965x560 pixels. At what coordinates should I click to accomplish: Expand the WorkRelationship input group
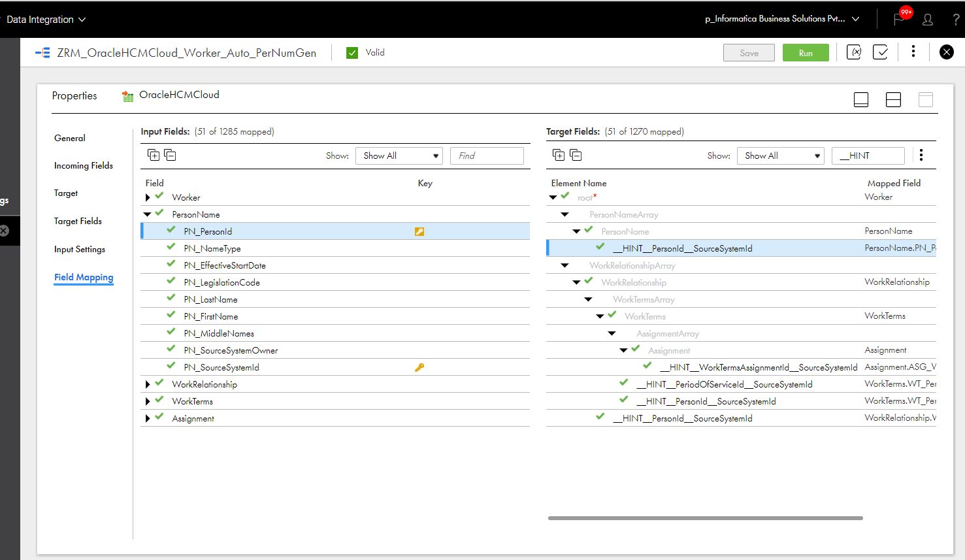coord(148,384)
